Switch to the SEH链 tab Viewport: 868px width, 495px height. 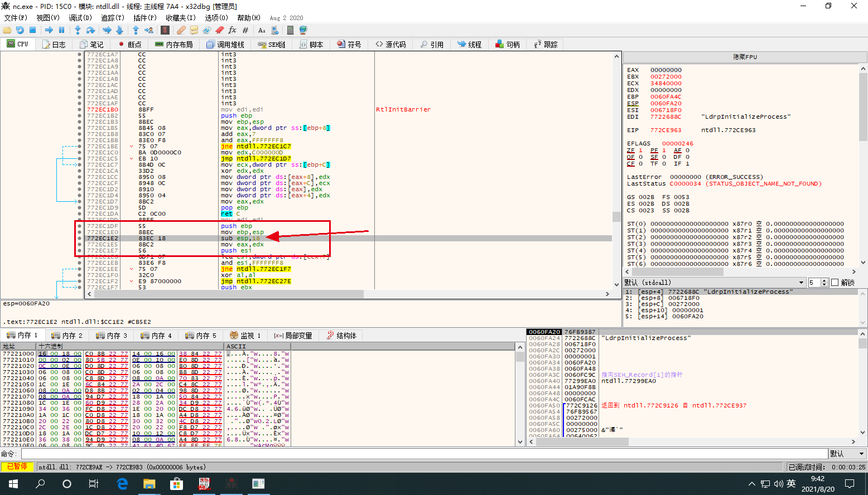pos(272,44)
